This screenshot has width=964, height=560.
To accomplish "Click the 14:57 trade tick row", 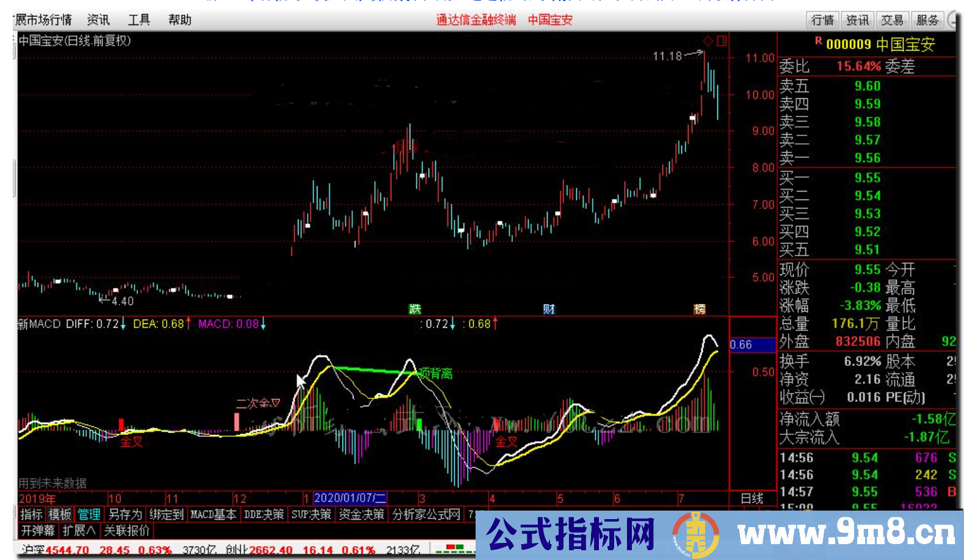I will click(x=867, y=492).
